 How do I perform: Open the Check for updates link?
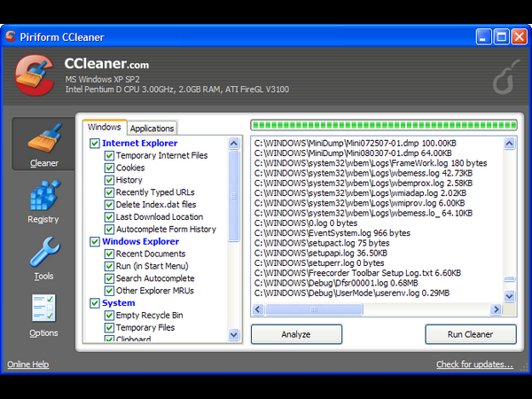point(474,364)
